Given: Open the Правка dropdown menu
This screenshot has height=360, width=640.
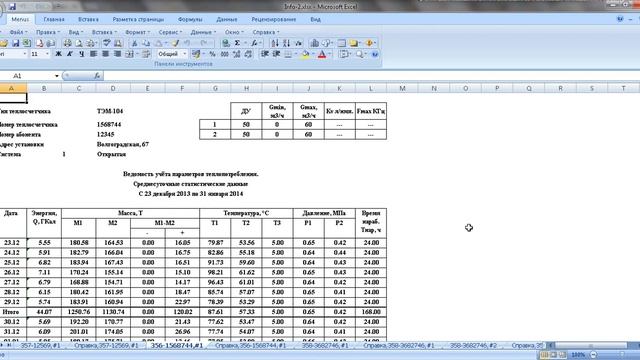Looking at the screenshot, I should click(47, 32).
